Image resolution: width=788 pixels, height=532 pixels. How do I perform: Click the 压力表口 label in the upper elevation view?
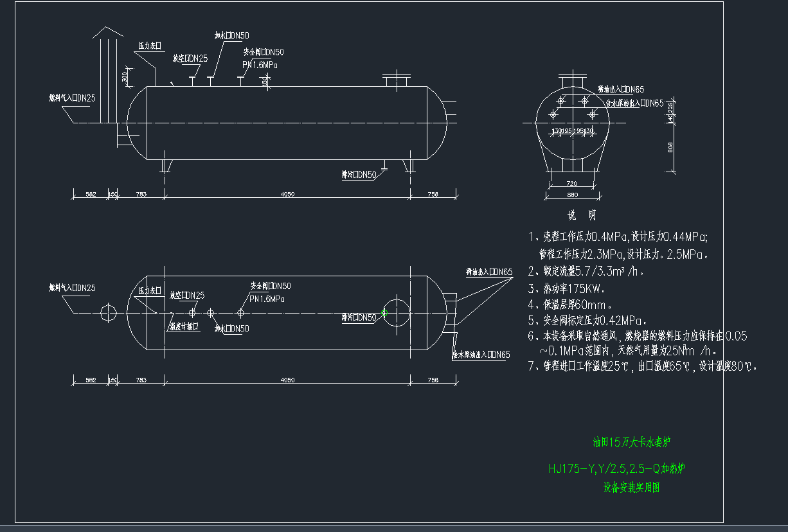pos(149,46)
